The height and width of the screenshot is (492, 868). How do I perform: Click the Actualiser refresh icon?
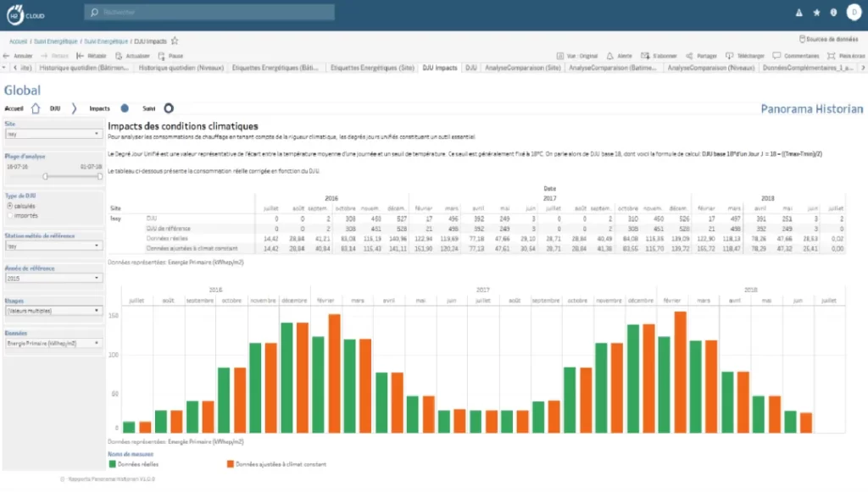118,56
